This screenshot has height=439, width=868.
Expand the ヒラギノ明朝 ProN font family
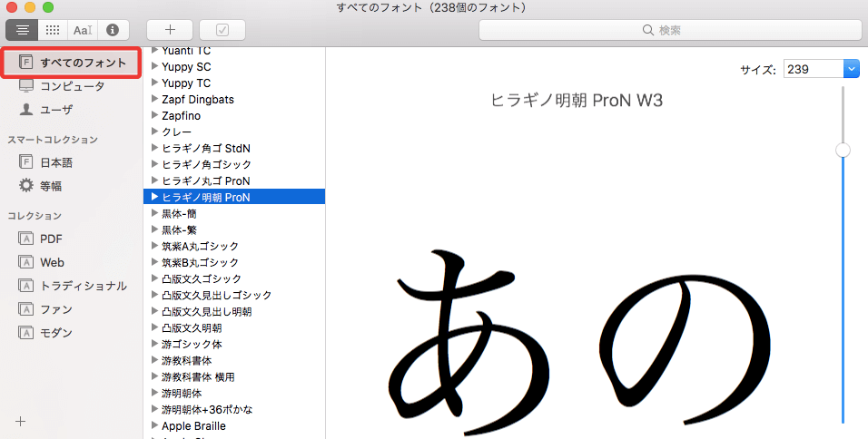tap(155, 197)
